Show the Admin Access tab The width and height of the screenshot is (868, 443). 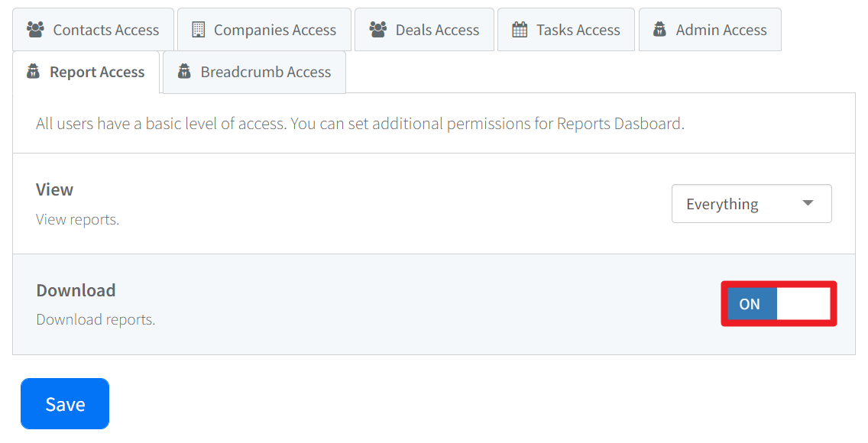(x=721, y=30)
